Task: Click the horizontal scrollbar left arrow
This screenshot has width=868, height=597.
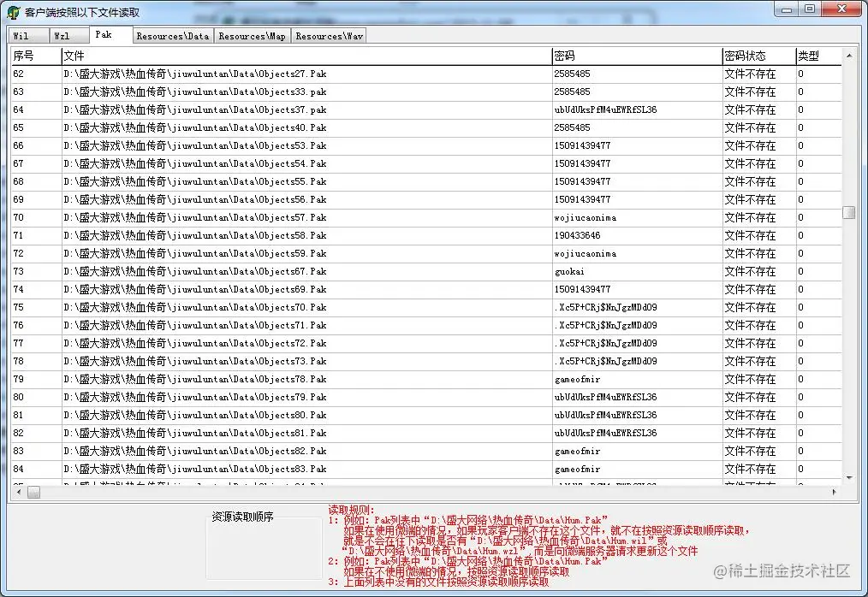Action: [19, 492]
